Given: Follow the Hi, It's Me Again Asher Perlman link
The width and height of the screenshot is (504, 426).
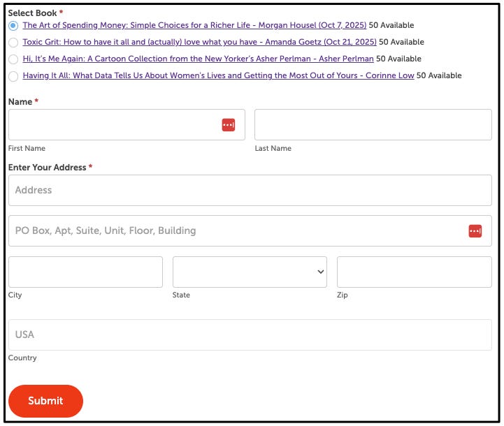Looking at the screenshot, I should coord(198,59).
